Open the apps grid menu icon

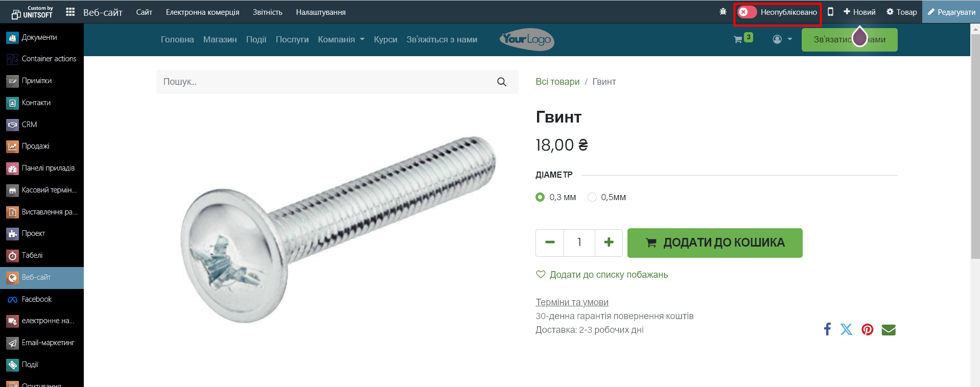tap(71, 12)
